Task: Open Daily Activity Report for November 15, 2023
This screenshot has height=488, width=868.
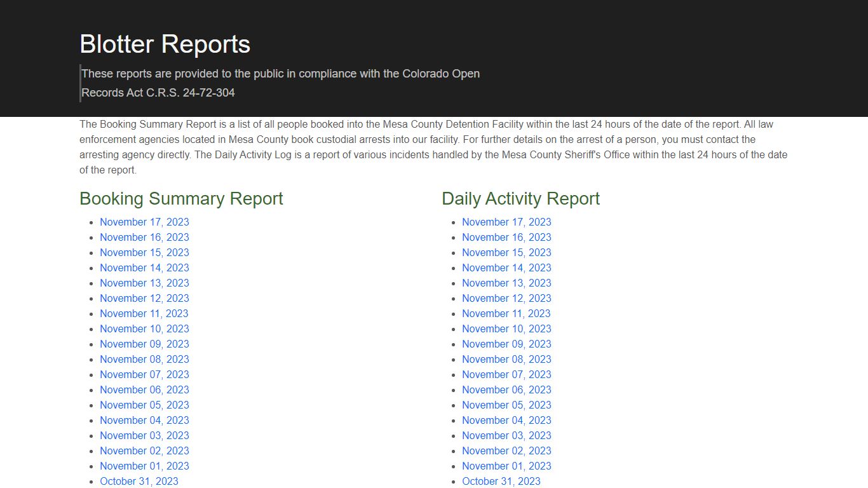Action: coord(506,252)
